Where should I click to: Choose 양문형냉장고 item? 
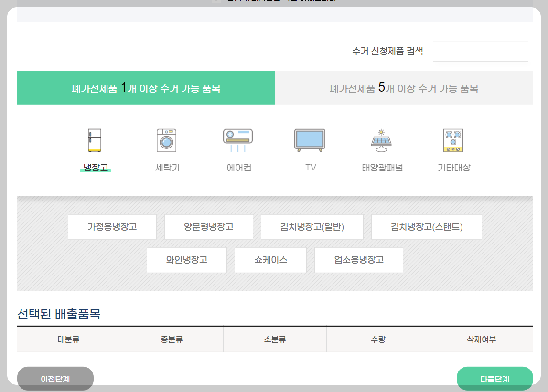point(209,227)
